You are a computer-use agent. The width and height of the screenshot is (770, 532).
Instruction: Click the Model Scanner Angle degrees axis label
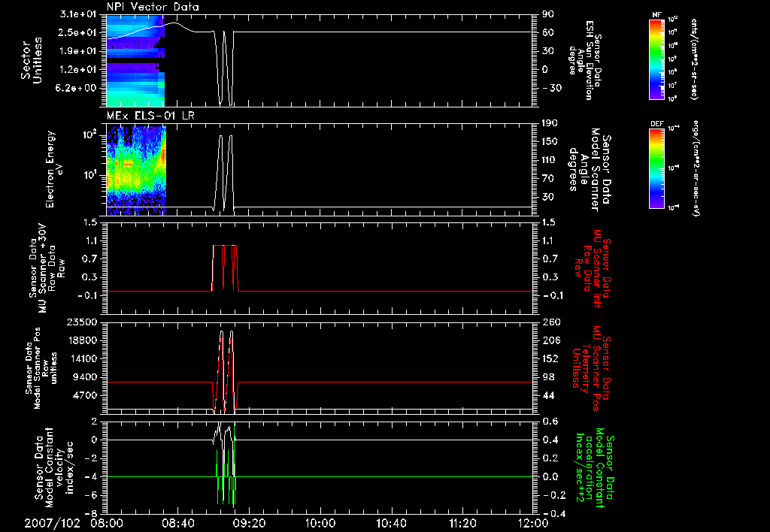[591, 169]
